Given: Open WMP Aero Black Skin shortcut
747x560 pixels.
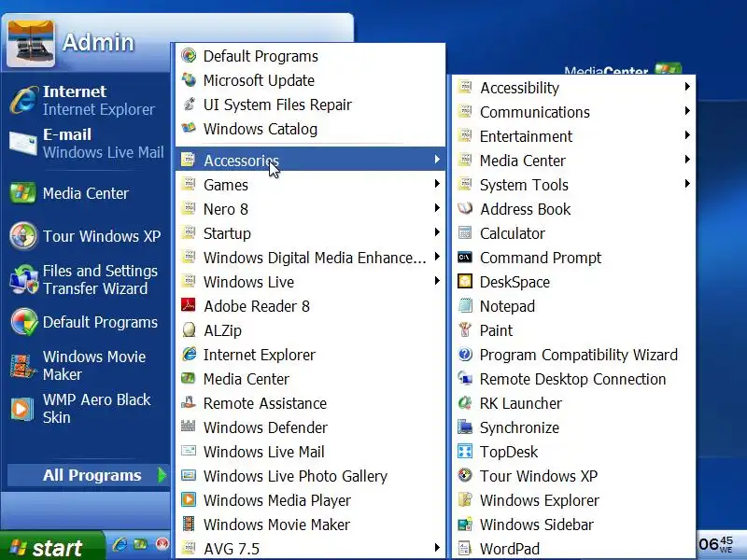Looking at the screenshot, I should point(86,408).
